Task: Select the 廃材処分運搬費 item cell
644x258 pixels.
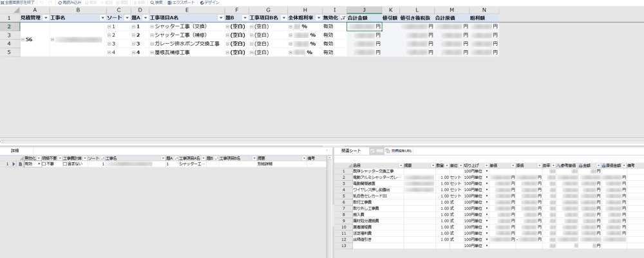Action: tap(378, 221)
